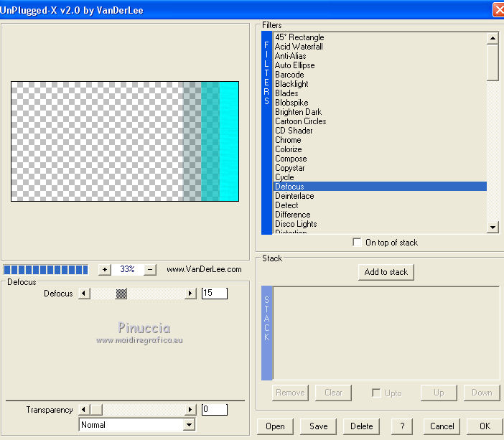Click the filter preview image

pyautogui.click(x=125, y=141)
